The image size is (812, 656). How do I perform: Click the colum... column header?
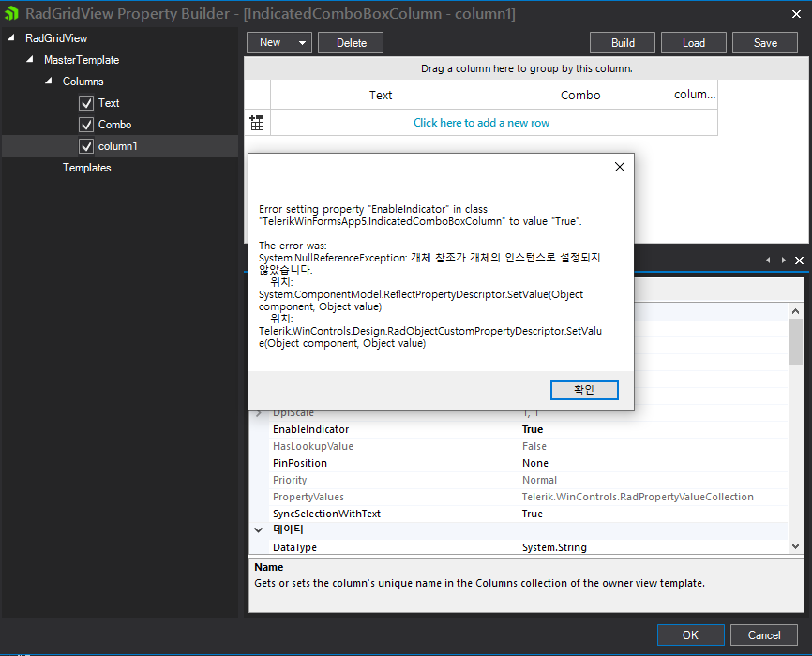click(x=694, y=95)
